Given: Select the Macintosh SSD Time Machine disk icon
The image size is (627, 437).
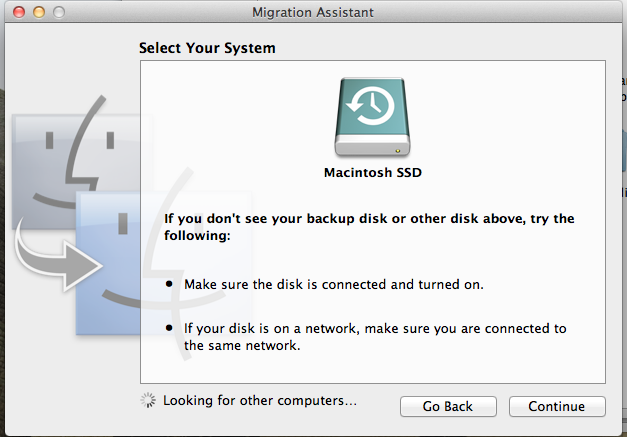Looking at the screenshot, I should [373, 118].
